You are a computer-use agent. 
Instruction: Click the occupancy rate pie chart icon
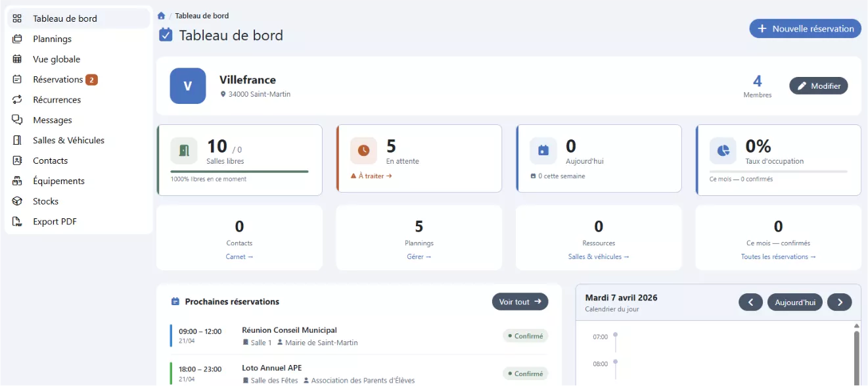tap(723, 151)
